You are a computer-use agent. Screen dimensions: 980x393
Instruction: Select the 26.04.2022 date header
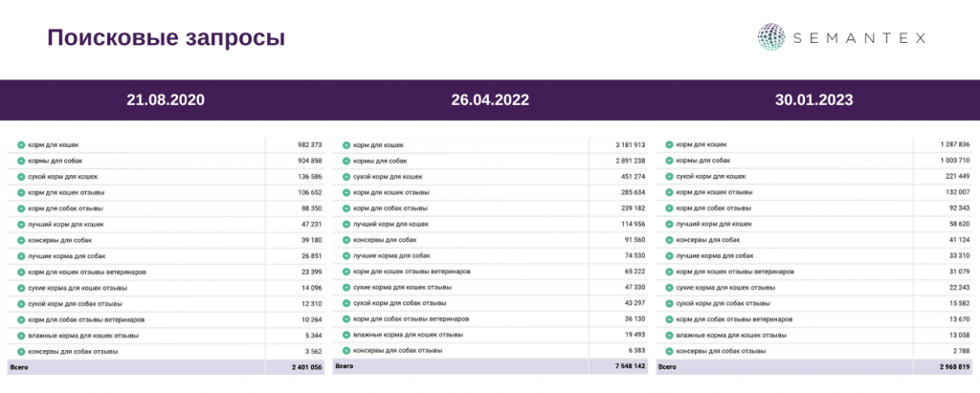click(490, 100)
